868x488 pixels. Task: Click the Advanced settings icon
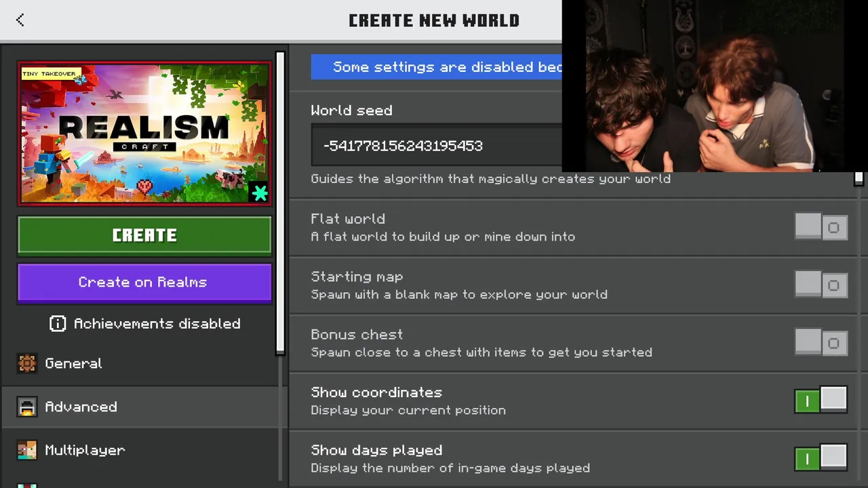26,407
